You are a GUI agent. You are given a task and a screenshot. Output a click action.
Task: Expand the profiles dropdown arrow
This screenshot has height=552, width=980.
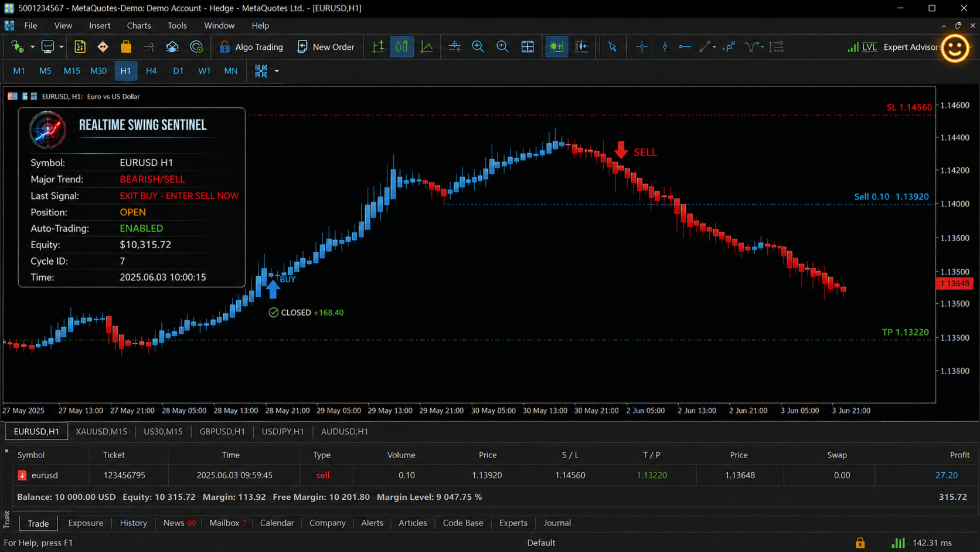tap(61, 47)
